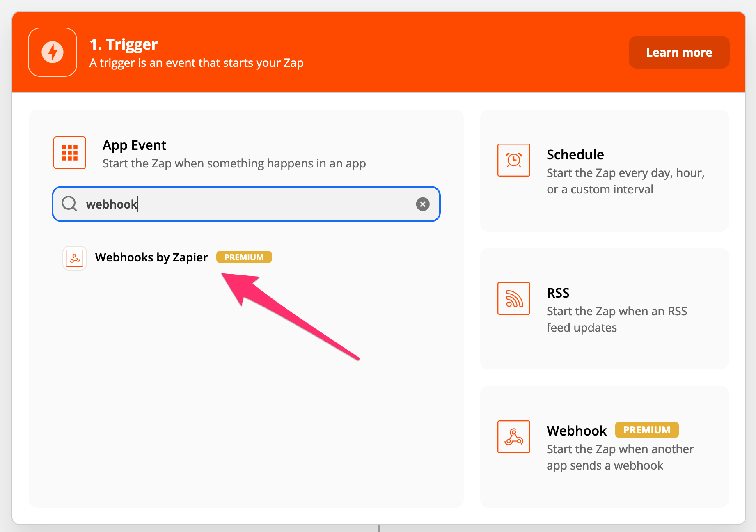Click the App Event grid icon

click(70, 153)
